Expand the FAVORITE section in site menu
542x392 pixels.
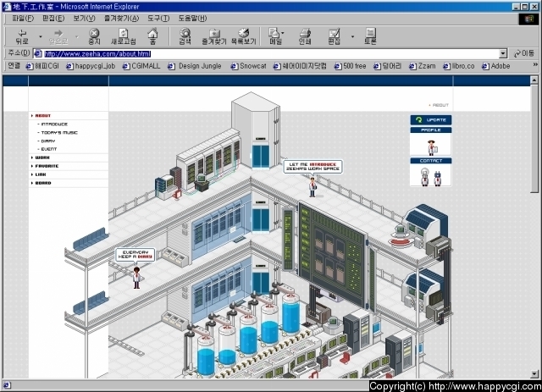[x=45, y=166]
